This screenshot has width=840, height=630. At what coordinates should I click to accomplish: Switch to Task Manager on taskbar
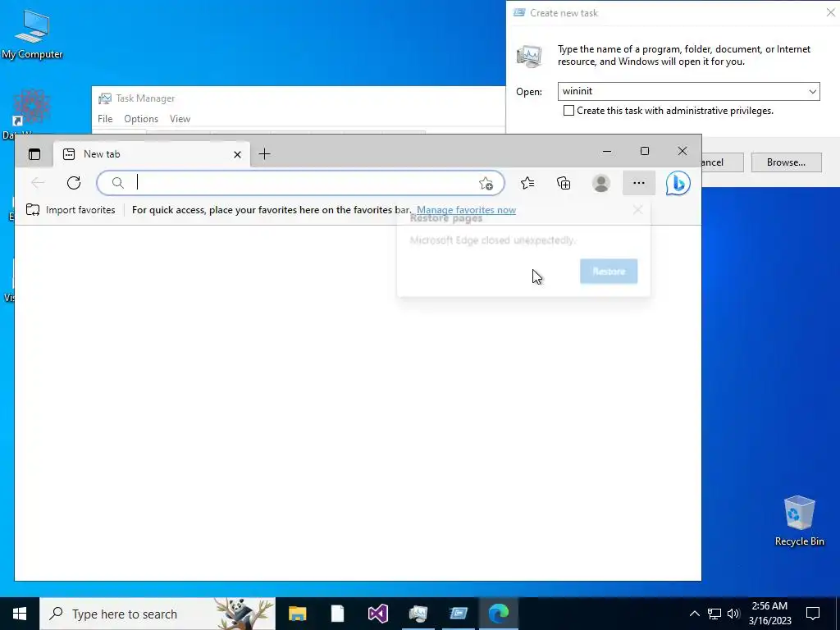click(418, 614)
